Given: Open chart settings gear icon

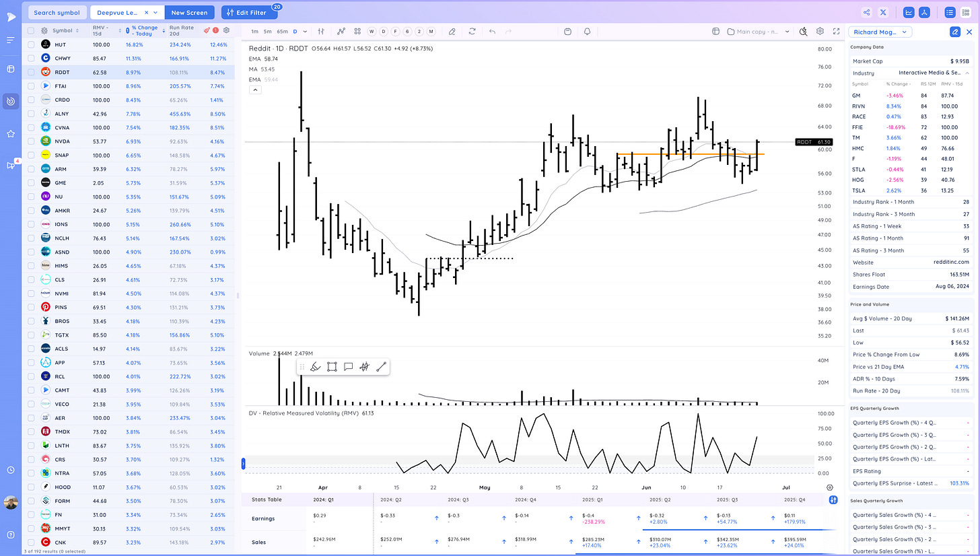Looking at the screenshot, I should [x=820, y=31].
